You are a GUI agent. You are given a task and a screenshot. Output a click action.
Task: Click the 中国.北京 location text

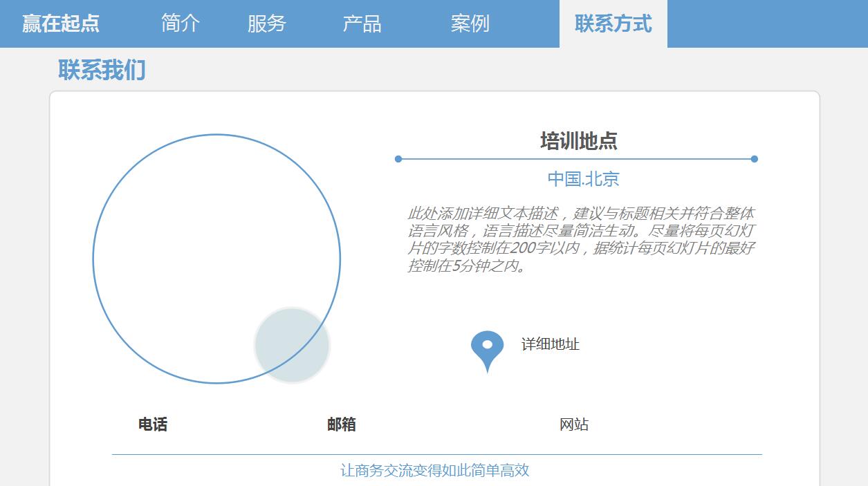(583, 179)
